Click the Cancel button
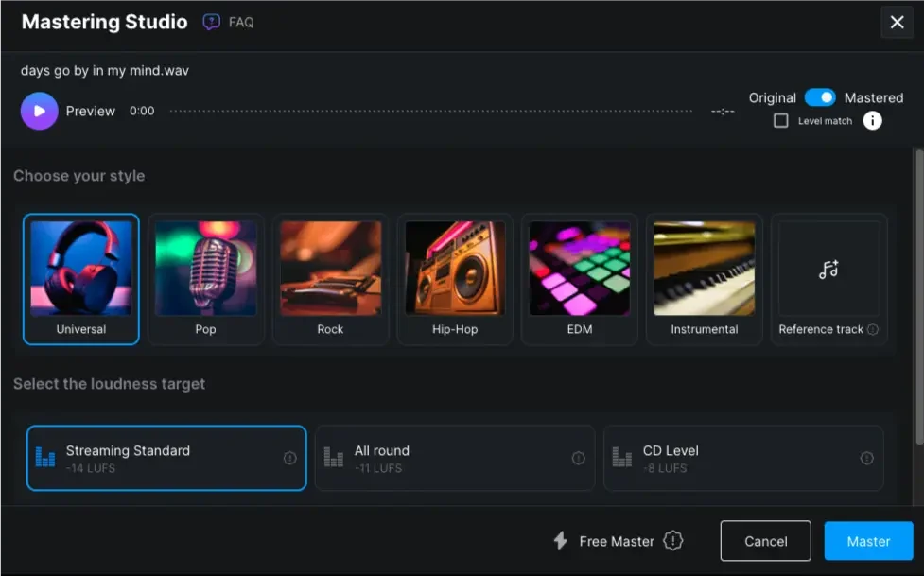 pyautogui.click(x=765, y=541)
